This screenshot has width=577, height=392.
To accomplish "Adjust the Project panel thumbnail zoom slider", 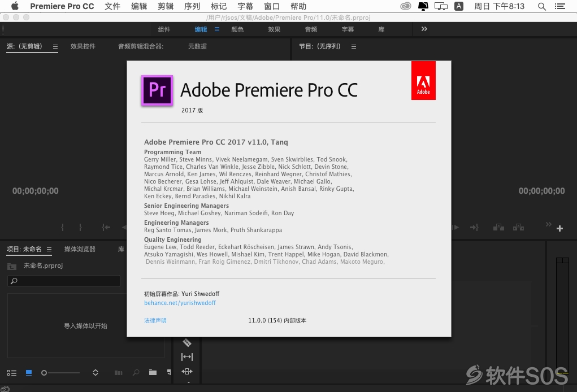I will 60,373.
